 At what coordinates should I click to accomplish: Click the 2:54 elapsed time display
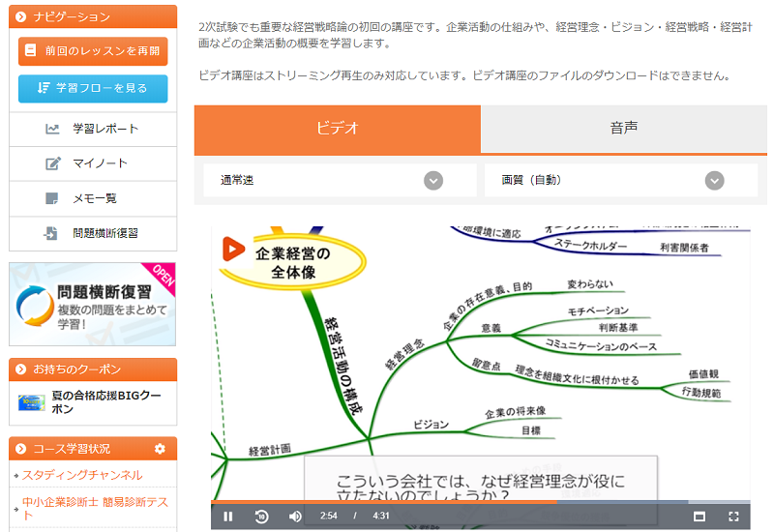click(x=328, y=517)
